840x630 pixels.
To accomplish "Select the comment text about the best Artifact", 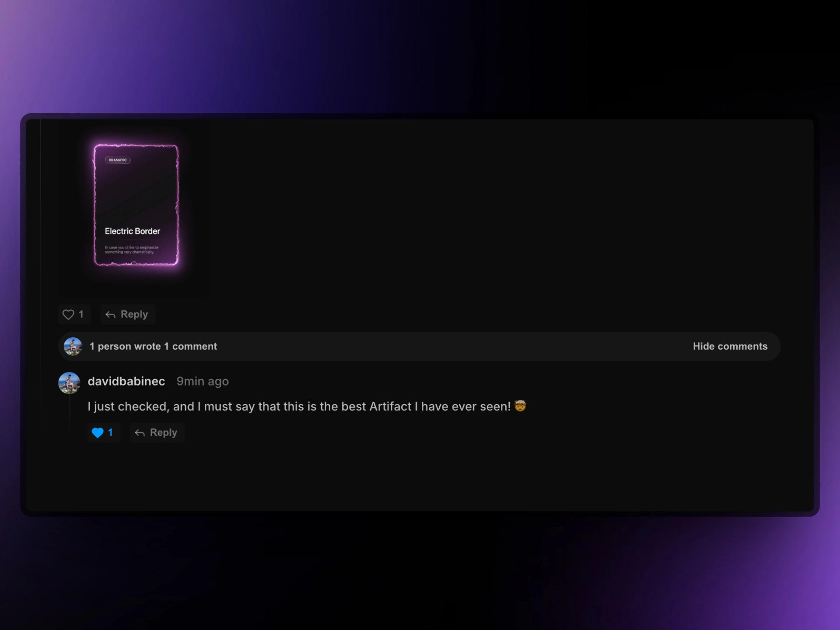I will (299, 406).
